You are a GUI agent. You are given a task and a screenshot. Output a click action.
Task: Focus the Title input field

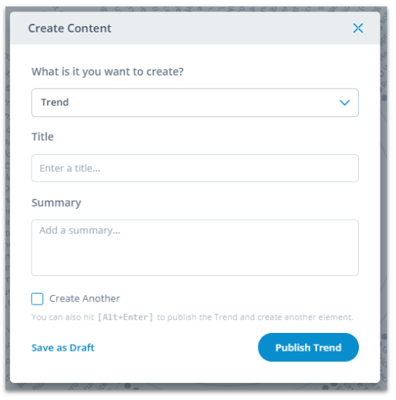[x=195, y=168]
